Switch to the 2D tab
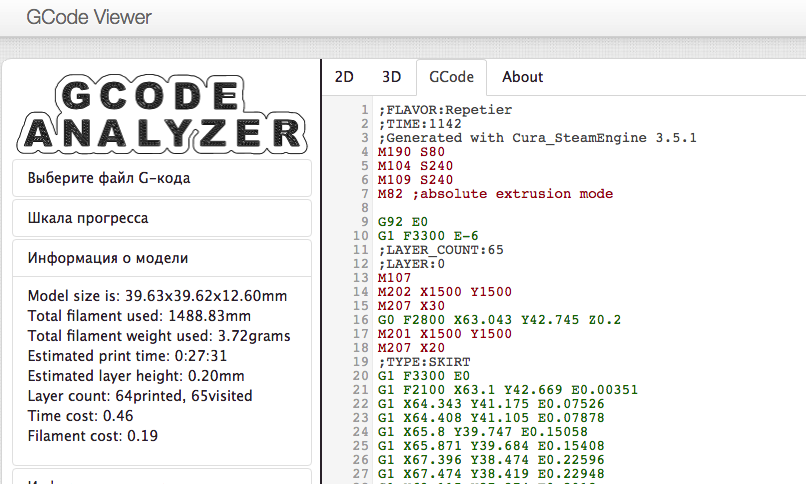Image resolution: width=806 pixels, height=484 pixels. pyautogui.click(x=344, y=77)
